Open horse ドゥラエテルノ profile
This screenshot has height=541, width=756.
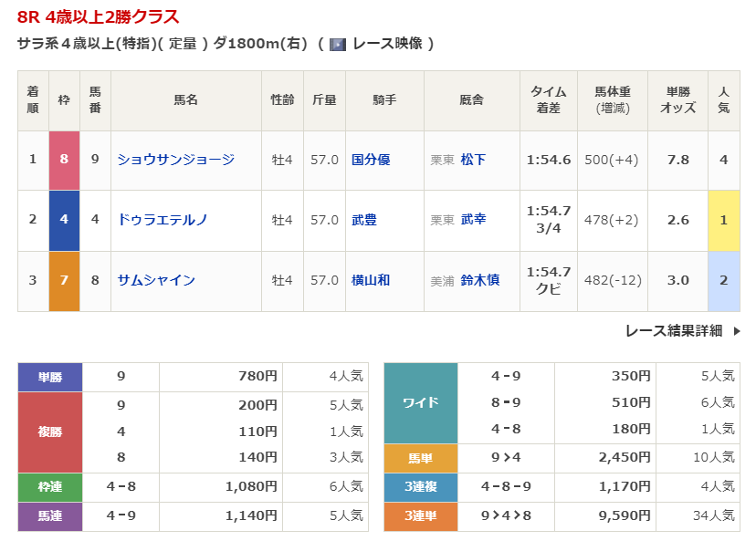[x=163, y=220]
